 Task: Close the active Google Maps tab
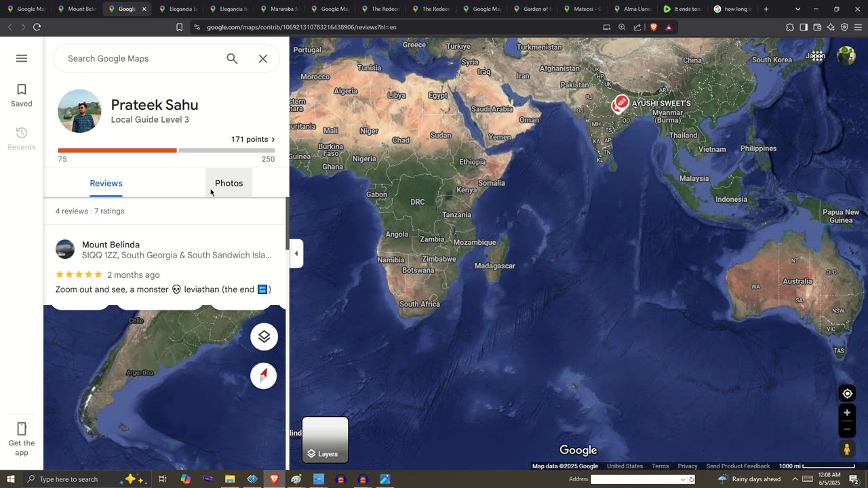(x=144, y=9)
